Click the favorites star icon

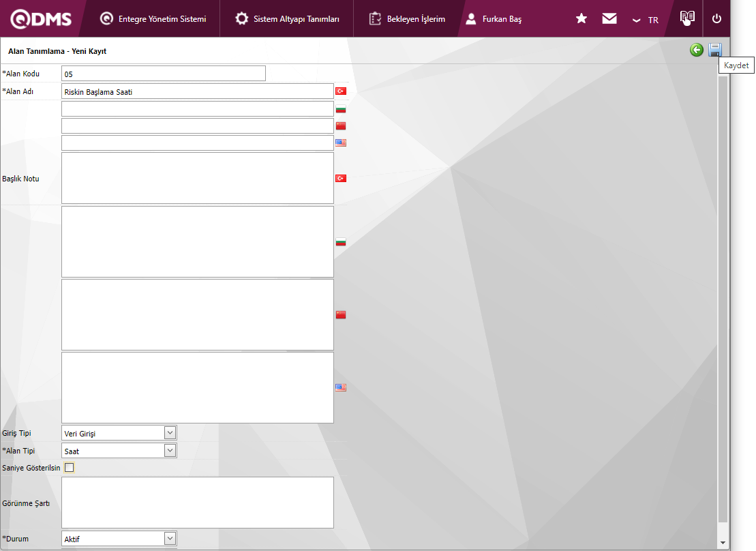coord(581,18)
